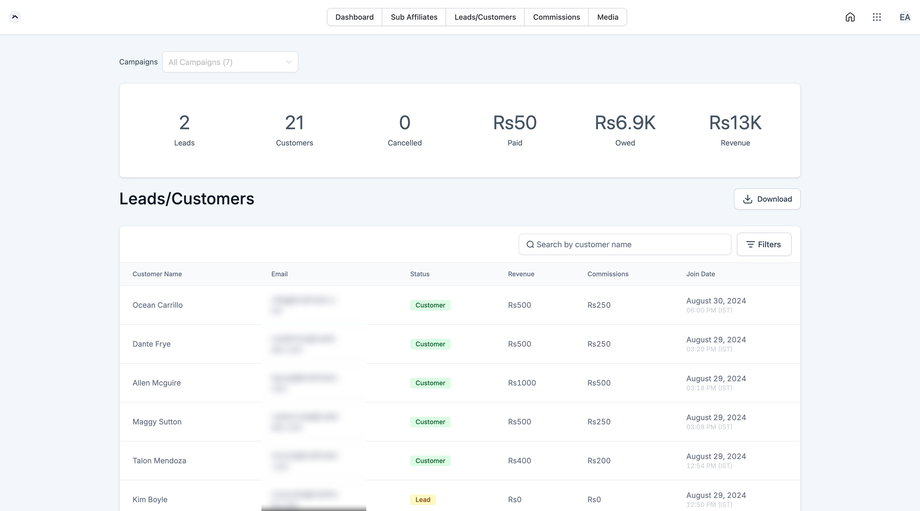The height and width of the screenshot is (511, 920).
Task: Click the Lead status badge for Kim Boyle
Action: 423,500
